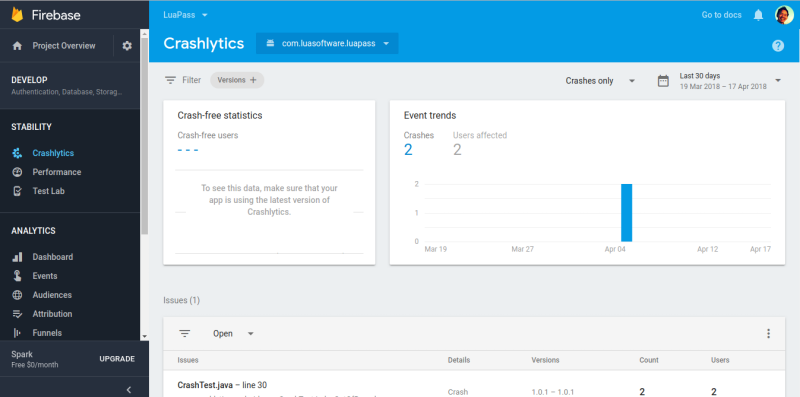This screenshot has height=397, width=800.
Task: Click the ANALYTICS section header
Action: [x=33, y=231]
